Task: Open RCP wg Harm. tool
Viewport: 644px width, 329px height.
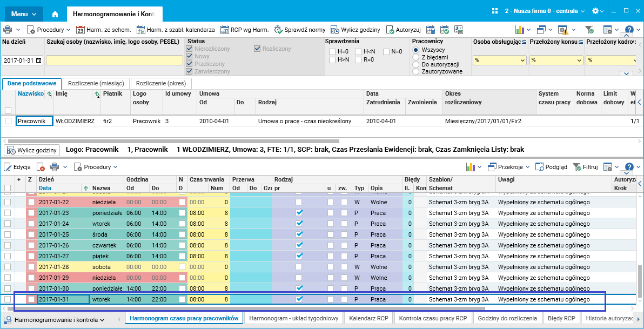Action: pos(244,30)
